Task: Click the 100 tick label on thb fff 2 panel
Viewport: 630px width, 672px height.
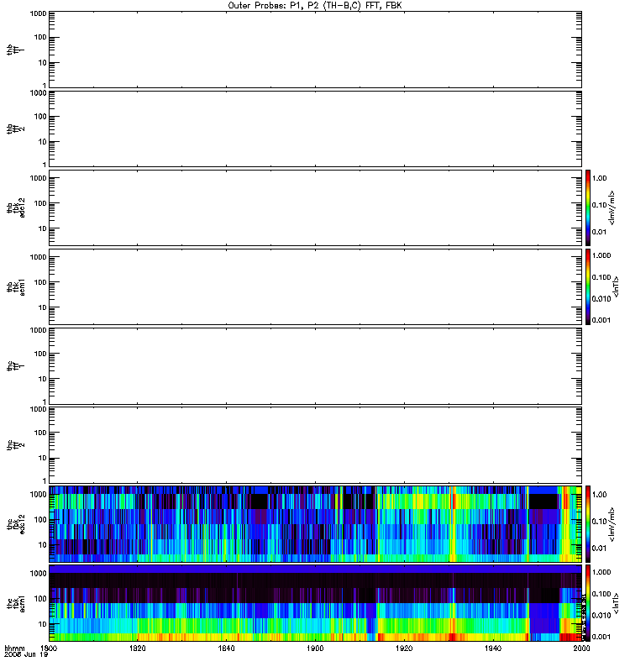Action: point(40,117)
